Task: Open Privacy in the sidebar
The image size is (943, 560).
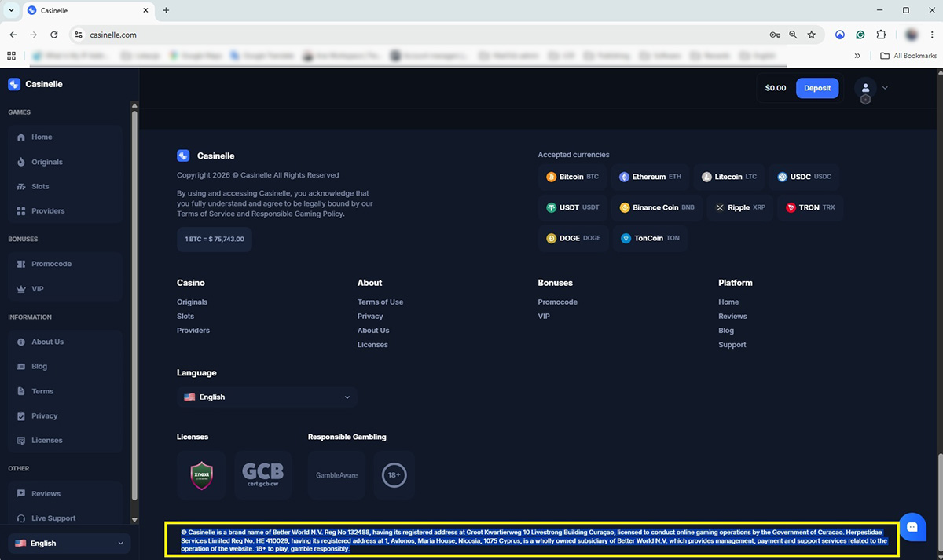Action: (67, 415)
